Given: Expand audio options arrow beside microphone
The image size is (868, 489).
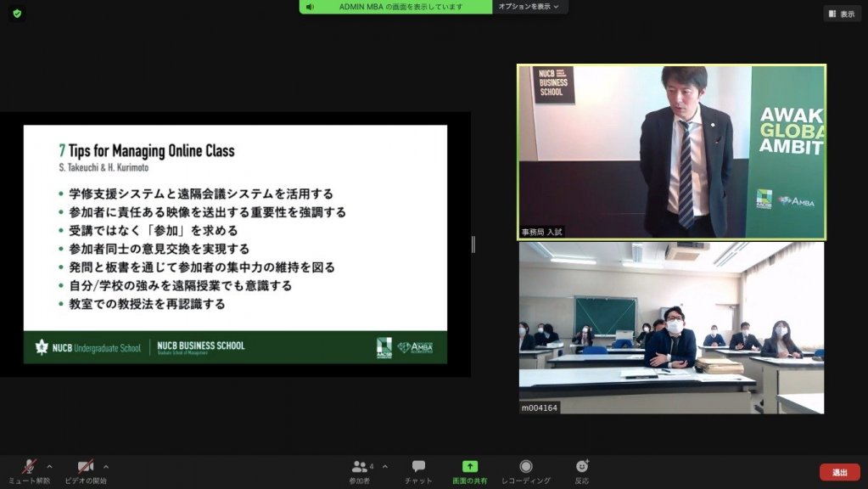Looking at the screenshot, I should coord(49,466).
